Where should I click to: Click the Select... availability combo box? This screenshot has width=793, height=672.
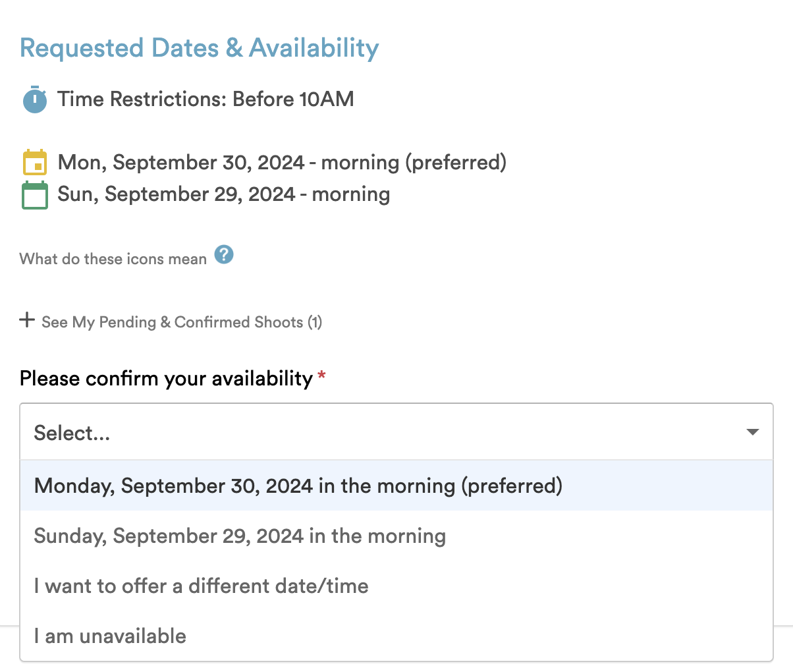click(396, 432)
